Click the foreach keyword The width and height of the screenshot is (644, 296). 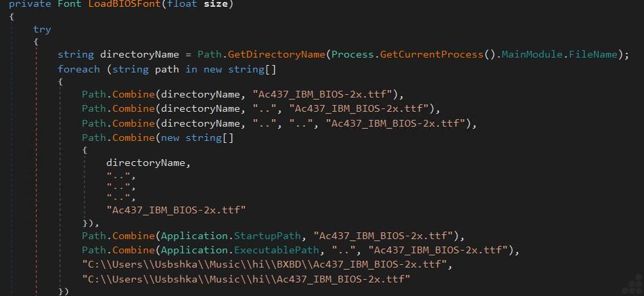[78, 69]
